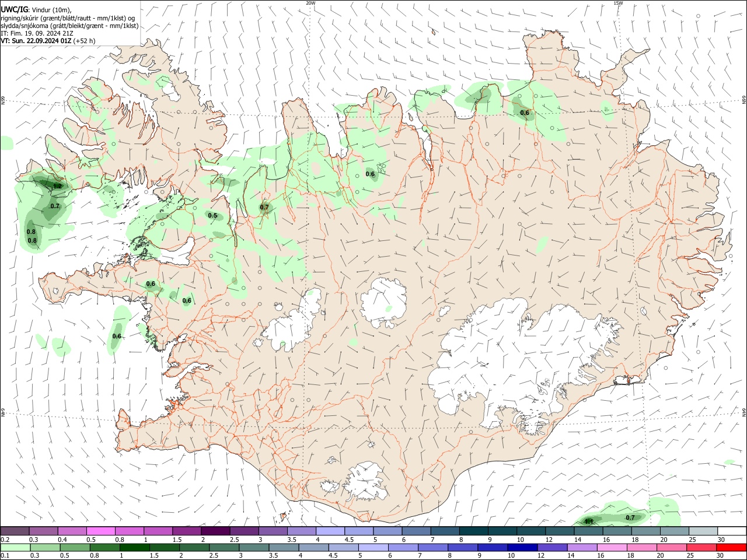Click the darkest green 1–1.5 swatch in bottom legend row

pyautogui.click(x=135, y=547)
